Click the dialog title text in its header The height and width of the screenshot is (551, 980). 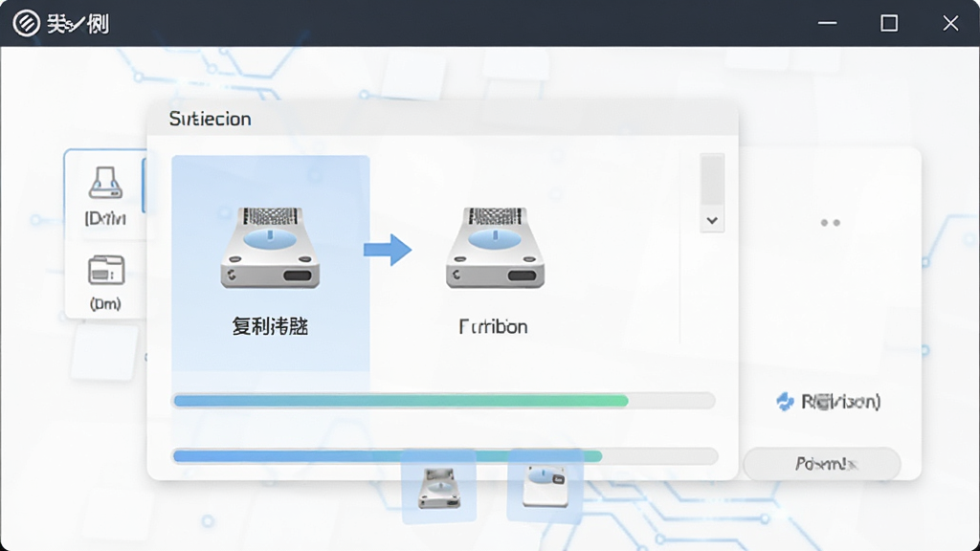tap(210, 119)
